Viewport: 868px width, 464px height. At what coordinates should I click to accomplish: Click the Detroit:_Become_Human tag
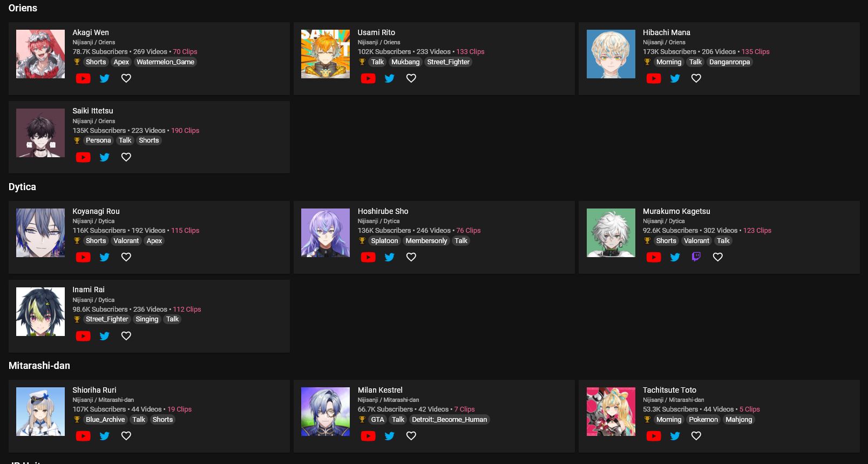(x=449, y=420)
